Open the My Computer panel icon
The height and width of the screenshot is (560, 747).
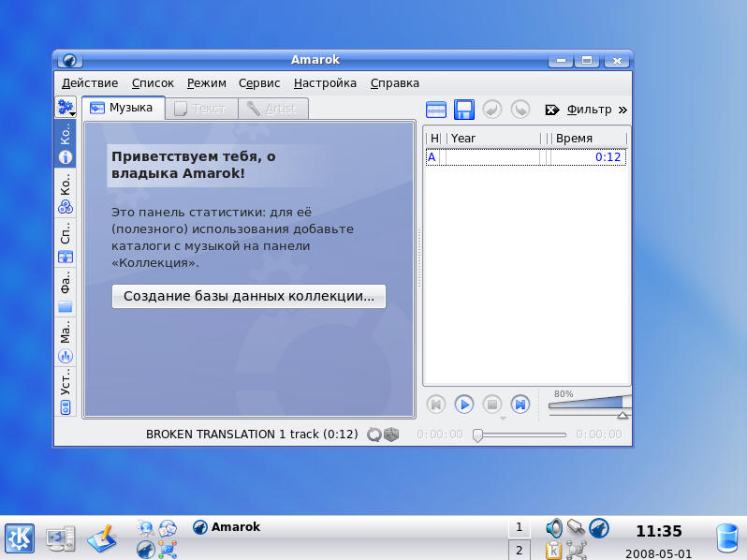tap(61, 538)
